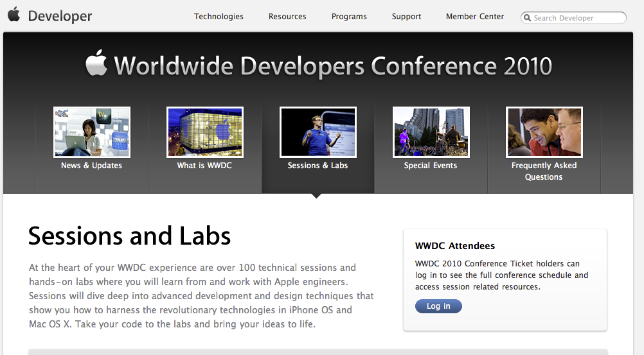The height and width of the screenshot is (355, 644).
Task: Select the Sessions & Labs tab label
Action: 318,166
